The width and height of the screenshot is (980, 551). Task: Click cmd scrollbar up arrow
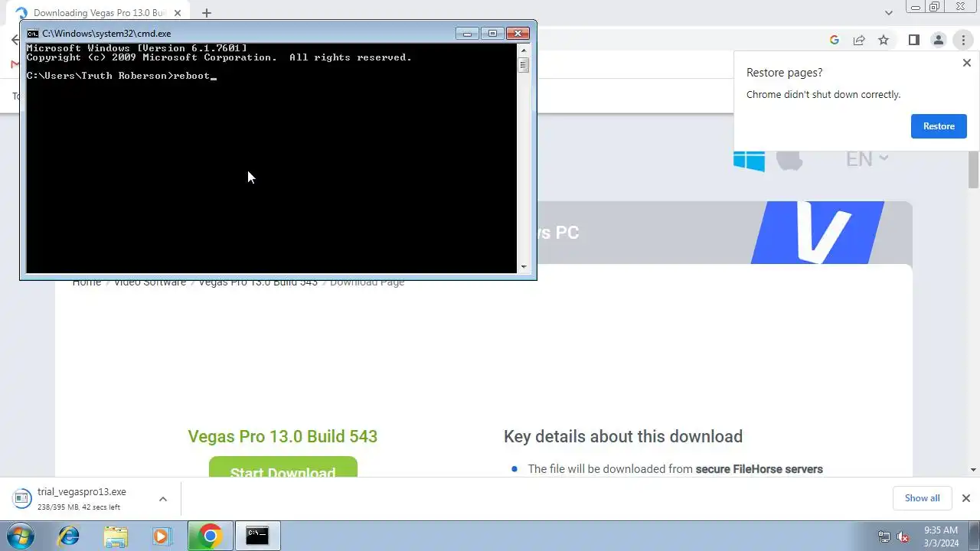(x=524, y=51)
